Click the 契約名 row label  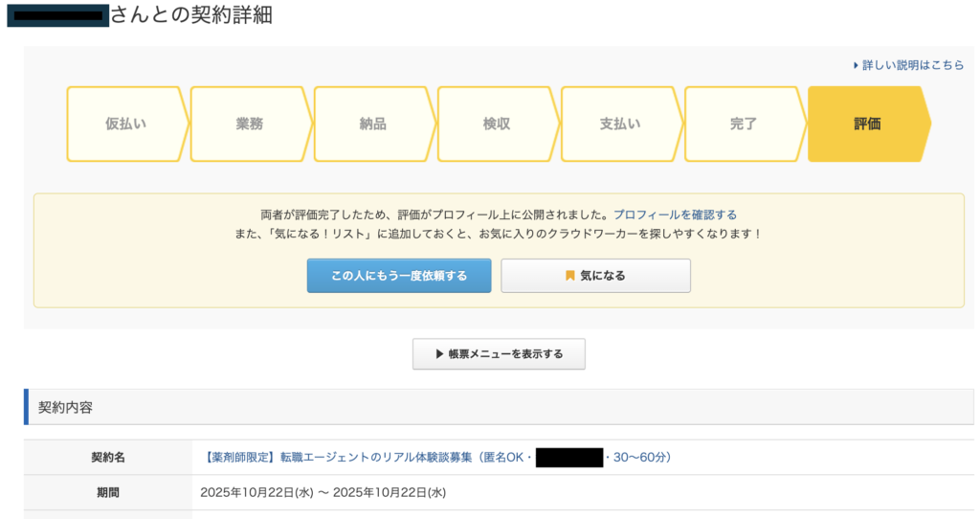[107, 458]
